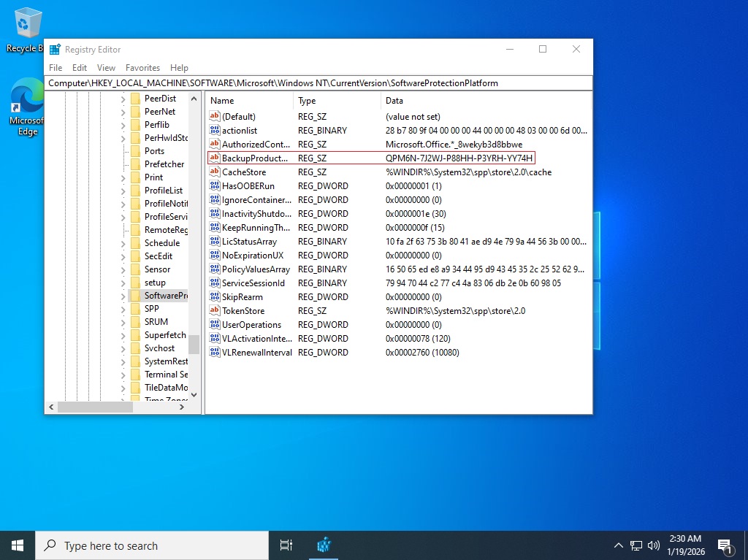The image size is (748, 560).
Task: Select the VLRenewalInterval value entry
Action: pyautogui.click(x=256, y=352)
